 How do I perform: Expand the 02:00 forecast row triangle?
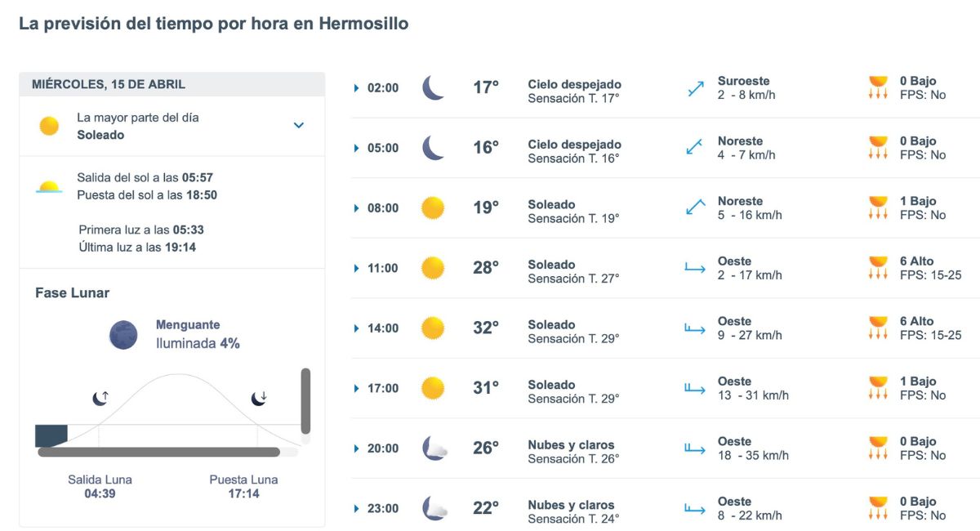(355, 87)
